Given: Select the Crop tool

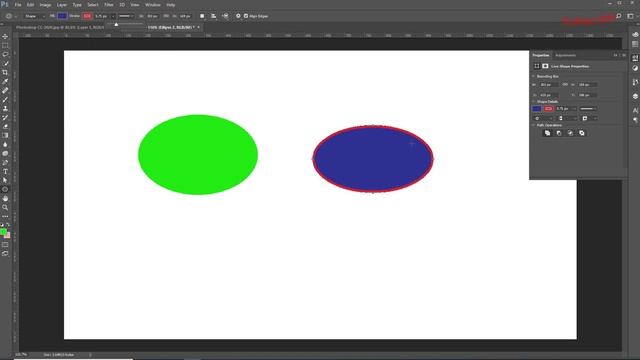Looking at the screenshot, I should [x=5, y=72].
